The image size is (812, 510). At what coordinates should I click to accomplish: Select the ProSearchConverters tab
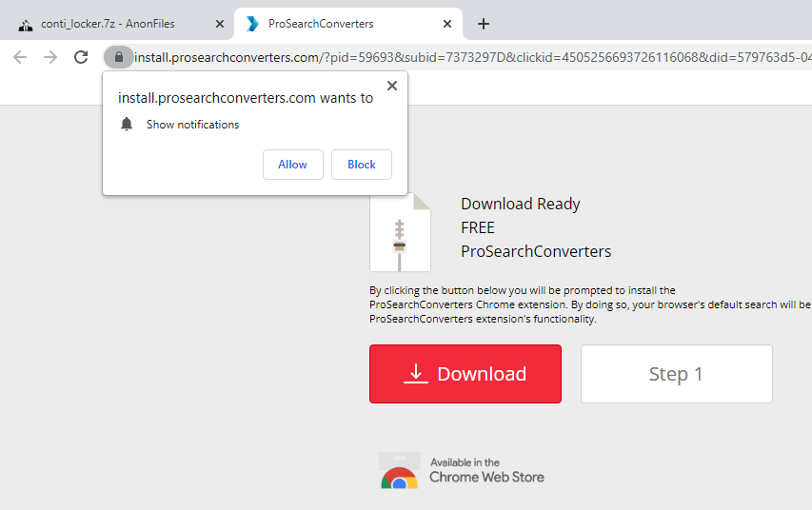[348, 24]
